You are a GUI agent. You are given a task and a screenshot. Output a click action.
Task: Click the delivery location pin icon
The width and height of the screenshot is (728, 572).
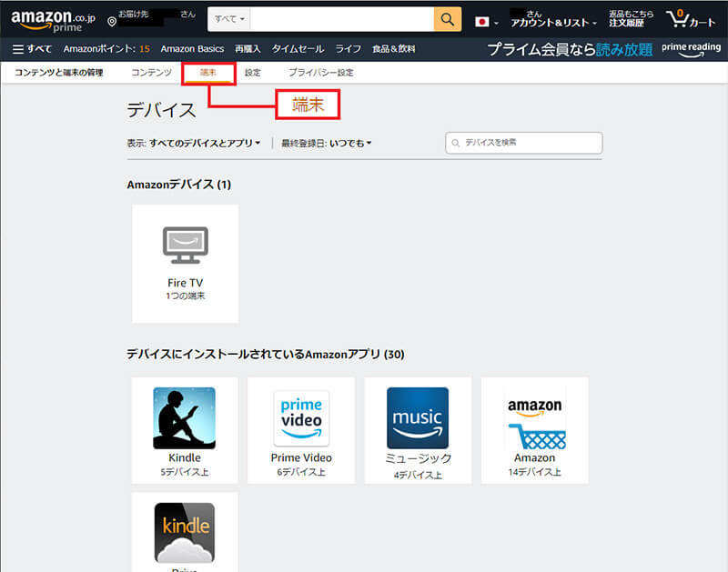pos(112,21)
